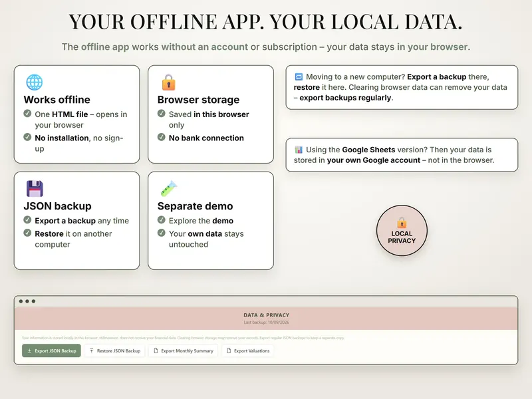Click the 'No bank connection' text
This screenshot has width=532, height=399.
coord(206,138)
